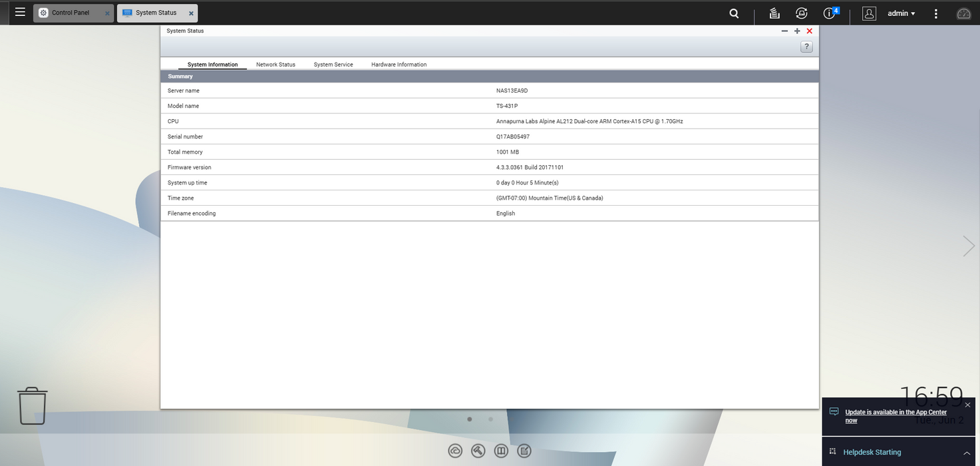980x466 pixels.
Task: Switch to the System Service tab
Action: coord(333,65)
